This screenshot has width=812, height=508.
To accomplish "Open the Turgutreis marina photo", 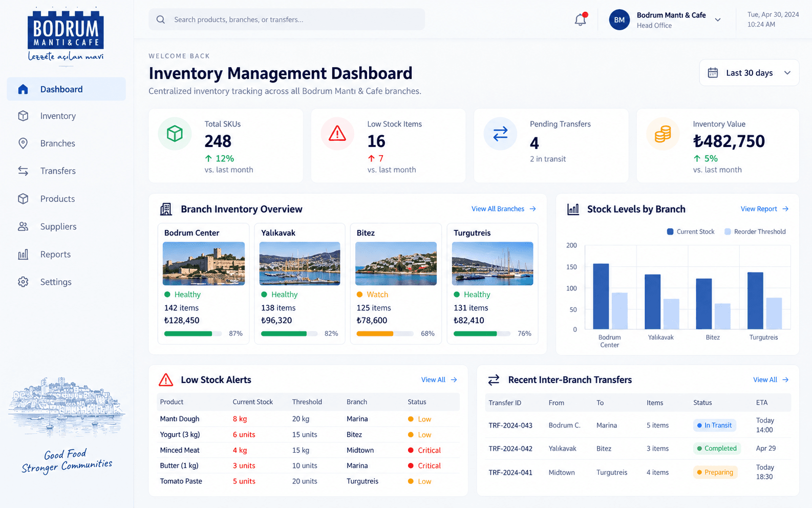I will (x=493, y=264).
